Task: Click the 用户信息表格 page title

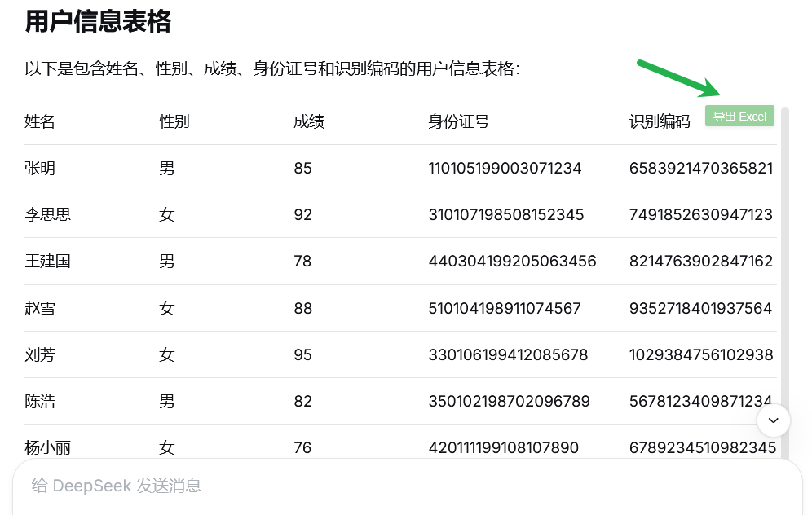Action: (98, 23)
